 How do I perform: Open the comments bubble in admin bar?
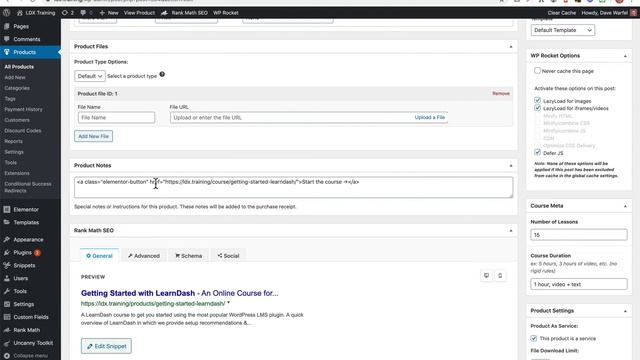pyautogui.click(x=83, y=13)
